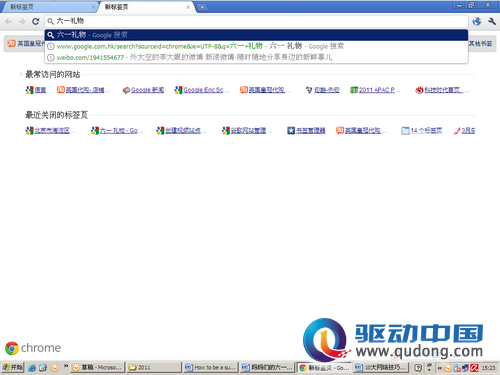
Task: Open the 2011 folder taskbar button
Action: pos(154,368)
